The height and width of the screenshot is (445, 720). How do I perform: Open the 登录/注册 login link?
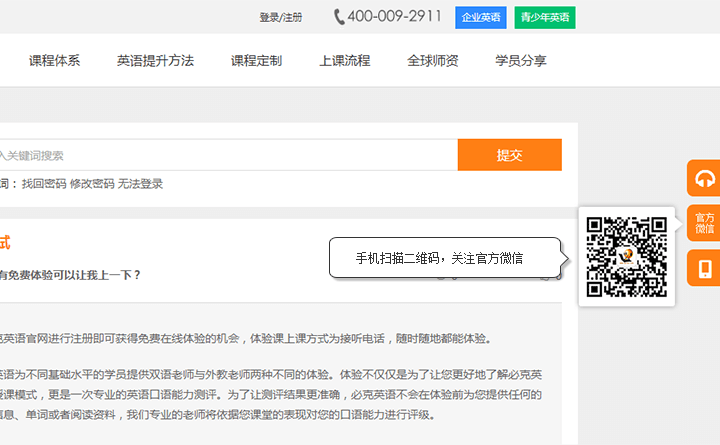click(280, 18)
